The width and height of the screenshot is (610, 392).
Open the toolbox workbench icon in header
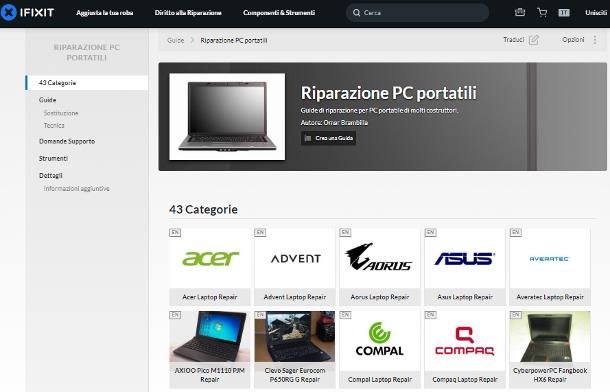[520, 12]
